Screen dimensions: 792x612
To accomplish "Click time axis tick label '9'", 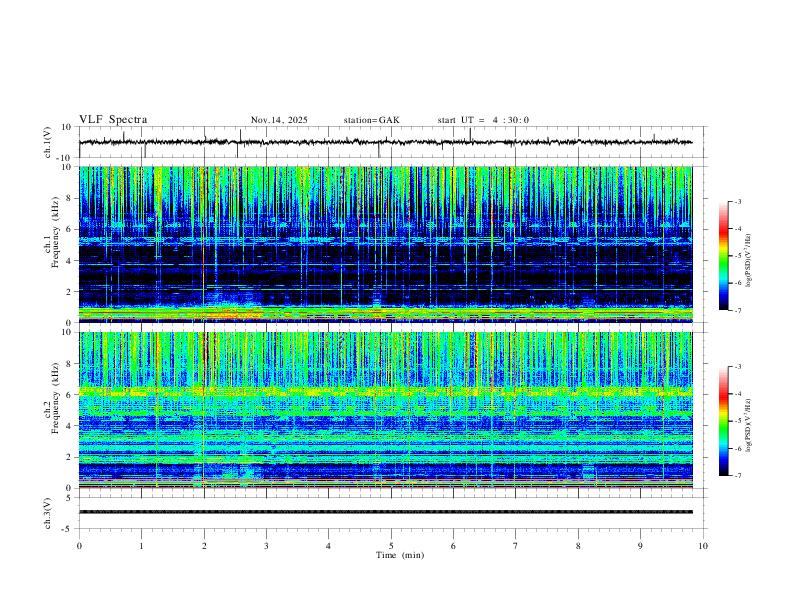I will point(640,546).
